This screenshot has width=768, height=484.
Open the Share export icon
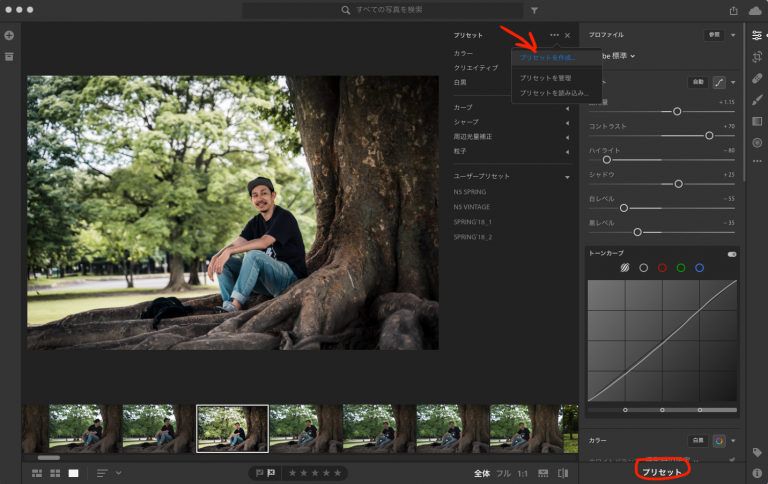click(733, 10)
